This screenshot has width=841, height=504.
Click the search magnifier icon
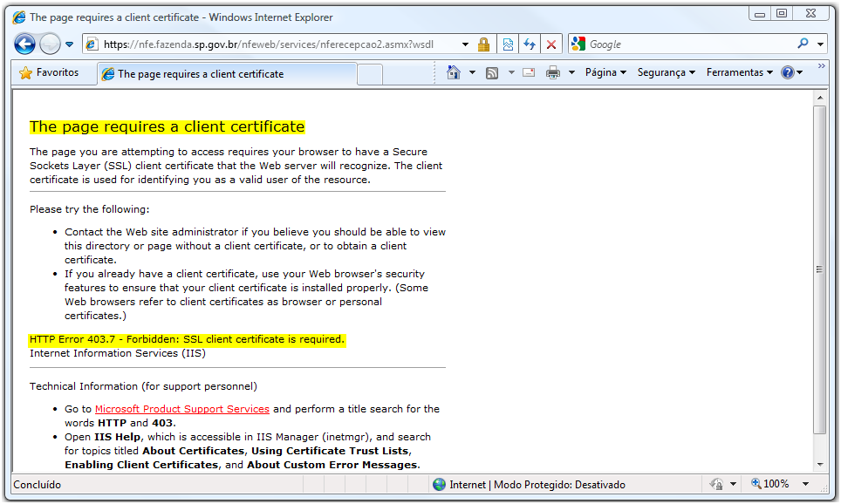point(803,44)
